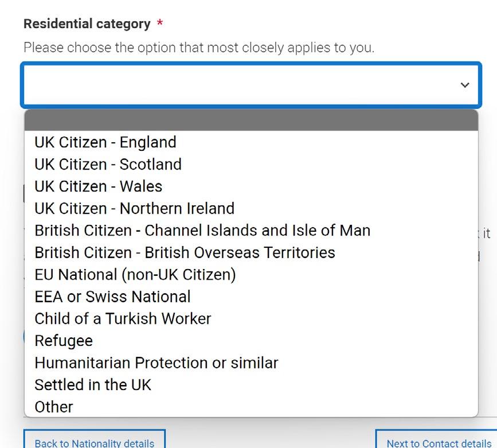
Task: Choose Humanitarian Protection or similar
Action: (156, 363)
